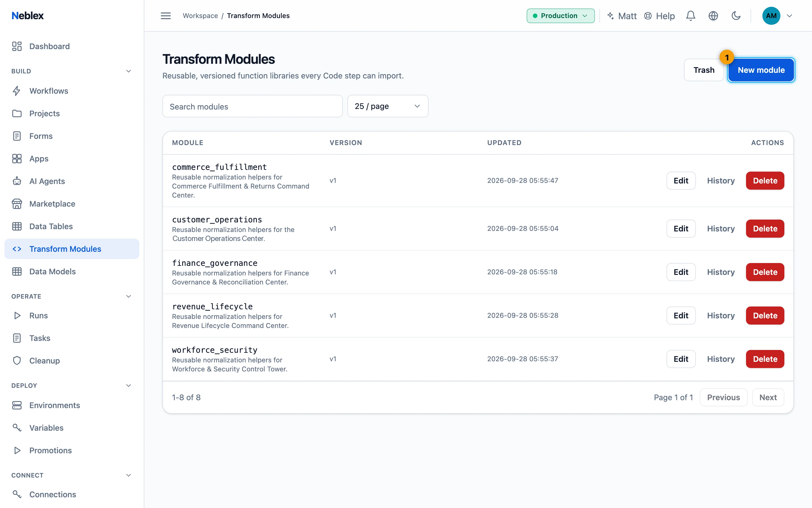Screen dimensions: 812x508
Task: Collapse the CONNECT section
Action: (129, 475)
